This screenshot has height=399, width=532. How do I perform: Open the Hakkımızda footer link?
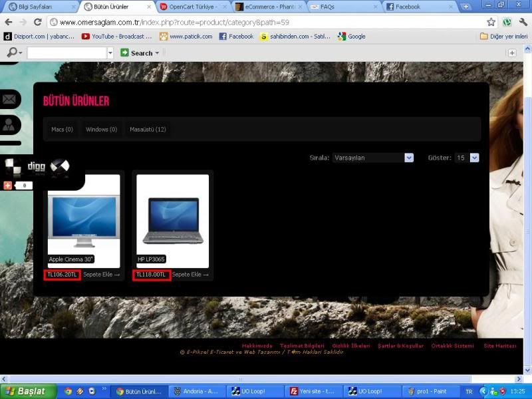257,346
